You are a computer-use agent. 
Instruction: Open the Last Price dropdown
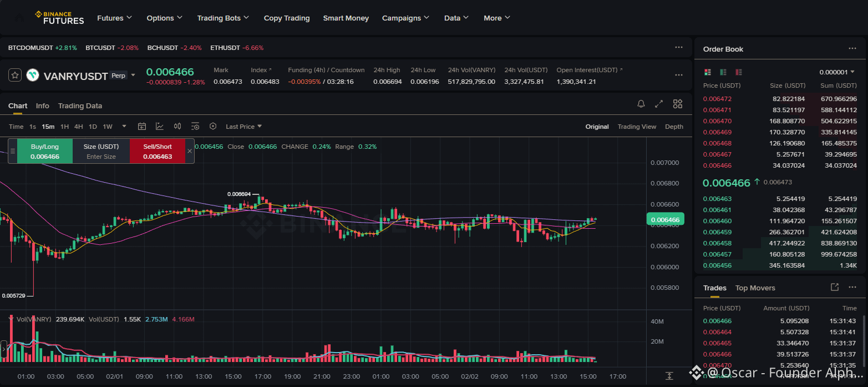[243, 127]
